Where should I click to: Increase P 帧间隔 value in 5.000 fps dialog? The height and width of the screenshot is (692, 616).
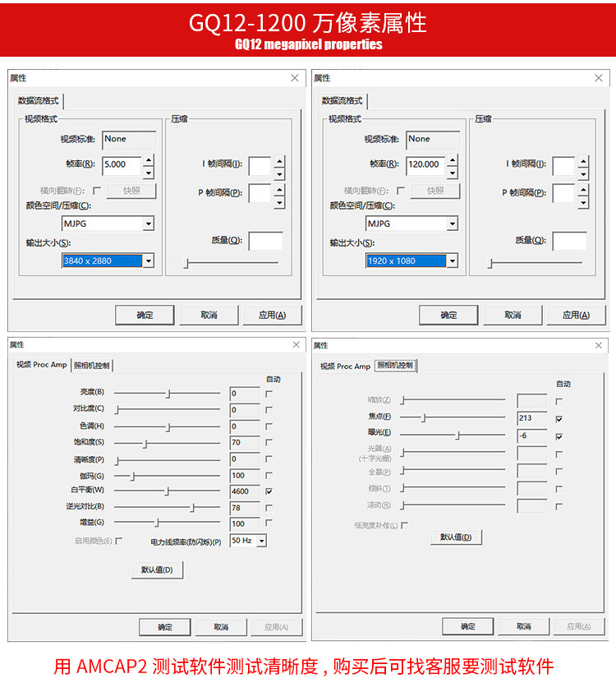[x=279, y=190]
